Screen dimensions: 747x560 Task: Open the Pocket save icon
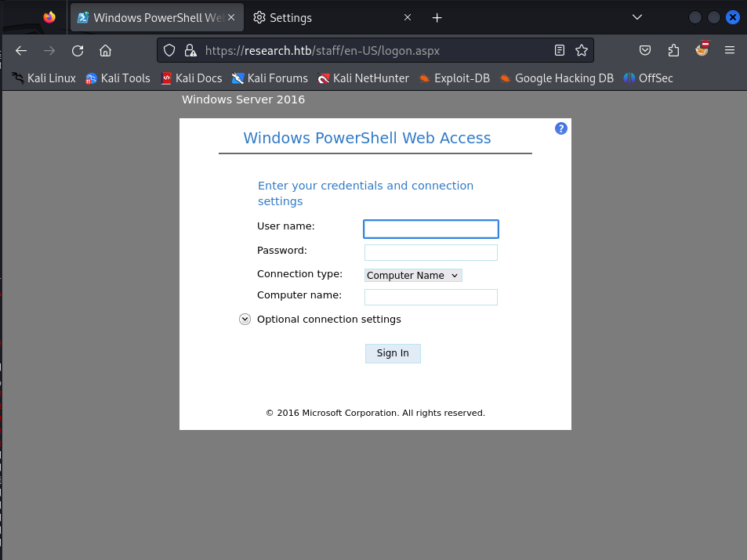click(645, 50)
